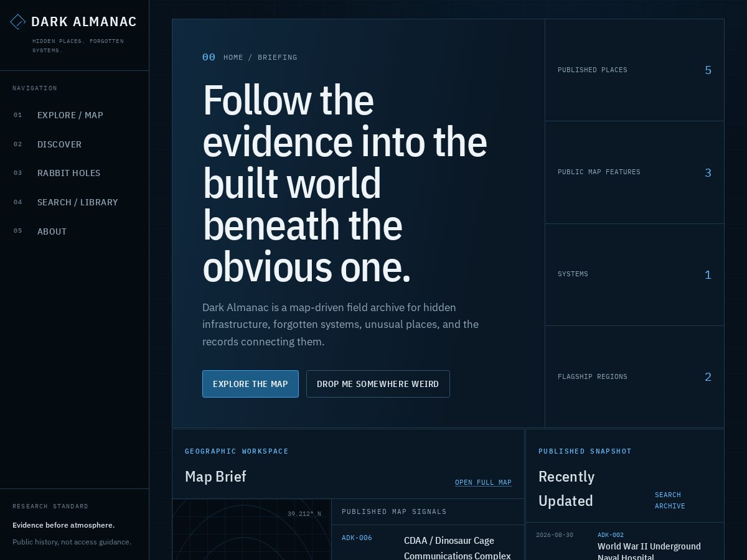Click the Map Brief heading
Image resolution: width=747 pixels, height=560 pixels.
[x=215, y=477]
